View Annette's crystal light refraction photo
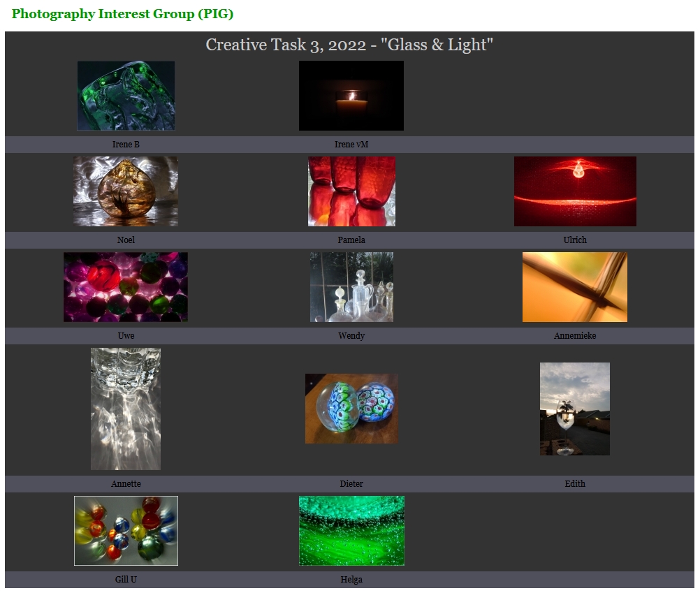The width and height of the screenshot is (700, 593). point(126,409)
